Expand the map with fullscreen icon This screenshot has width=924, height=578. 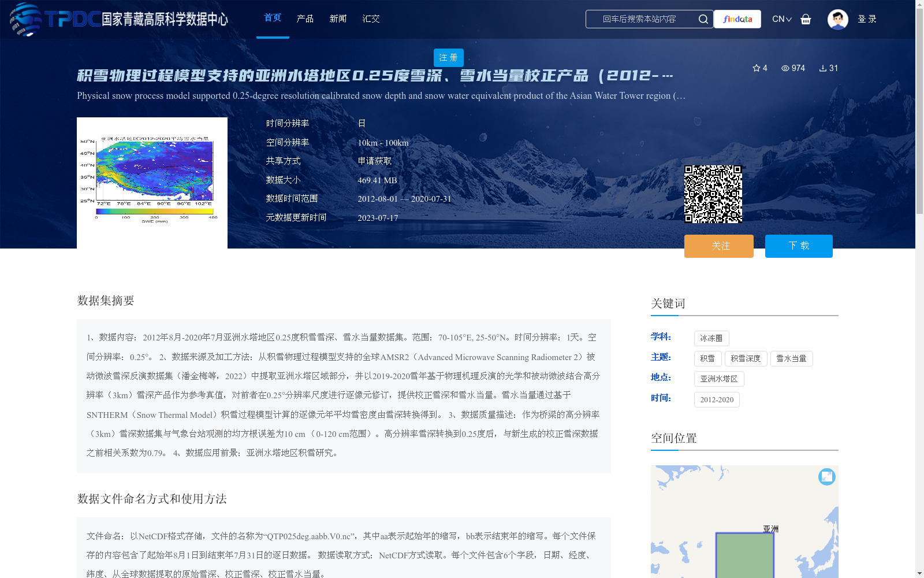click(827, 476)
